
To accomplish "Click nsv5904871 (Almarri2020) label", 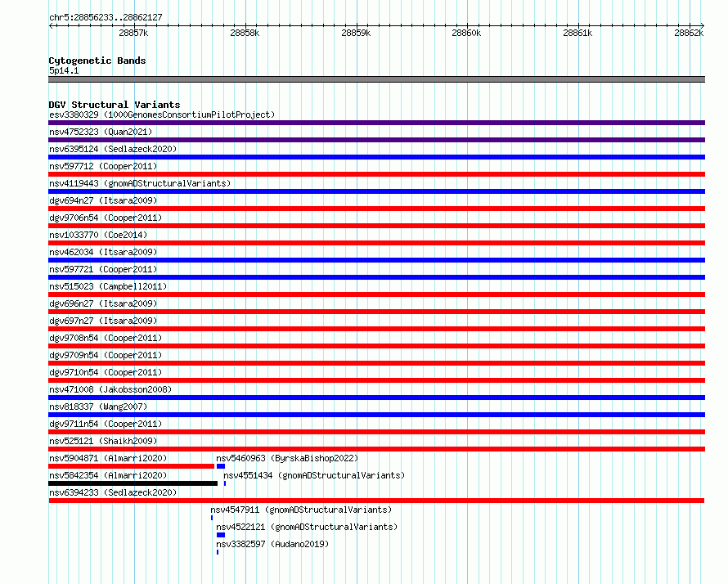I will tap(108, 458).
